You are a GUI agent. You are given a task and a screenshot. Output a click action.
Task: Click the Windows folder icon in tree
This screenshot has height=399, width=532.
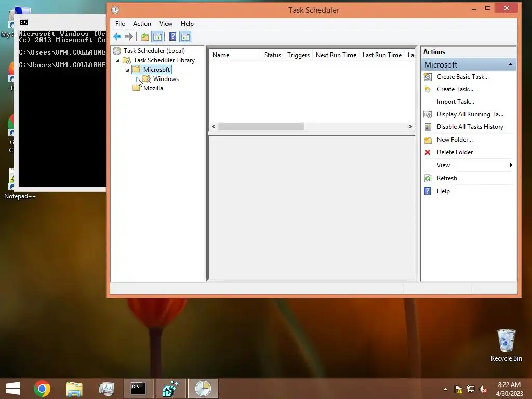pos(147,79)
